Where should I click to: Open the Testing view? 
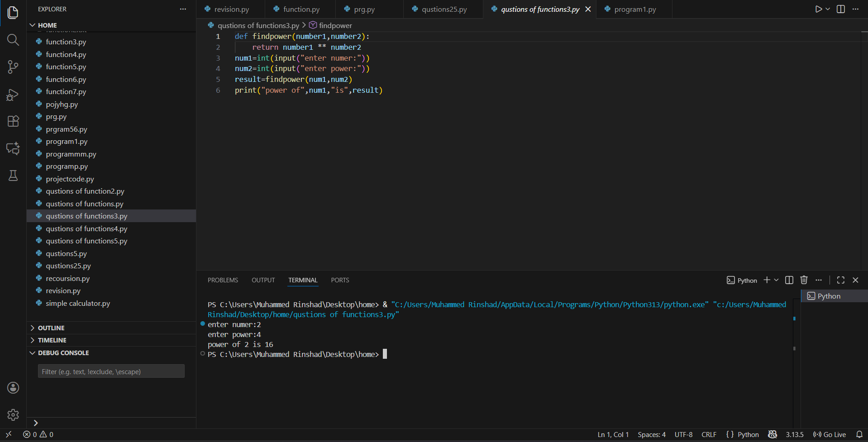13,176
